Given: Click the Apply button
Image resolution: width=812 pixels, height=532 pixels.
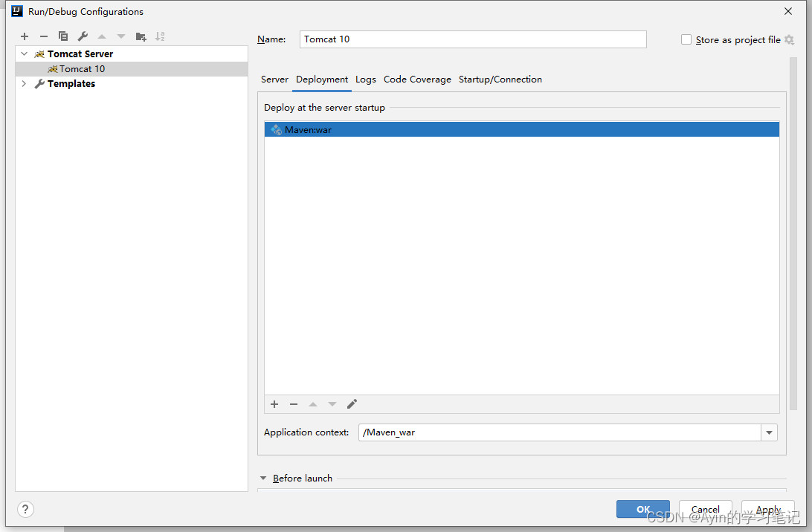Looking at the screenshot, I should 768,509.
